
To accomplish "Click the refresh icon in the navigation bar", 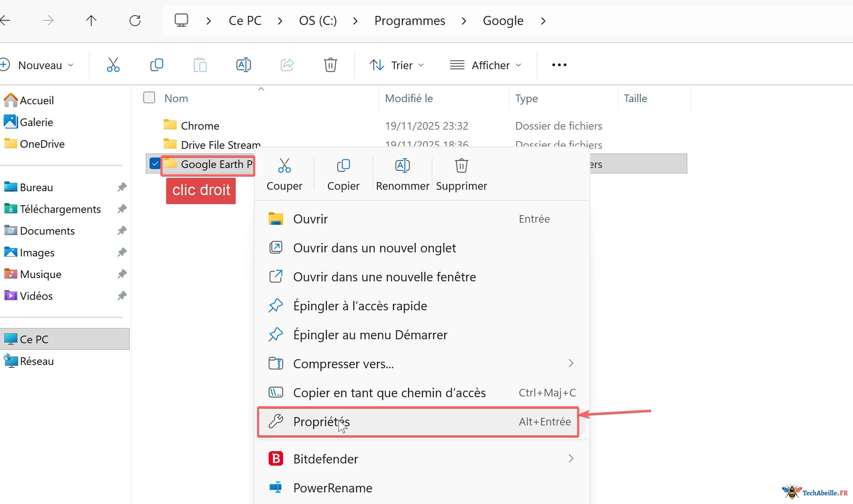I will pos(135,20).
